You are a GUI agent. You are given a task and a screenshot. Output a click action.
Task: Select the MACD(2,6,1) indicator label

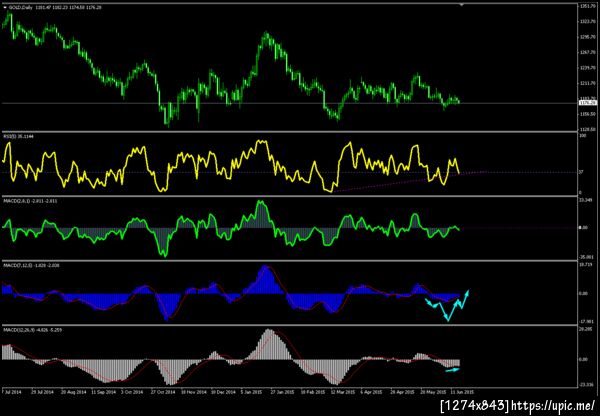(30, 201)
